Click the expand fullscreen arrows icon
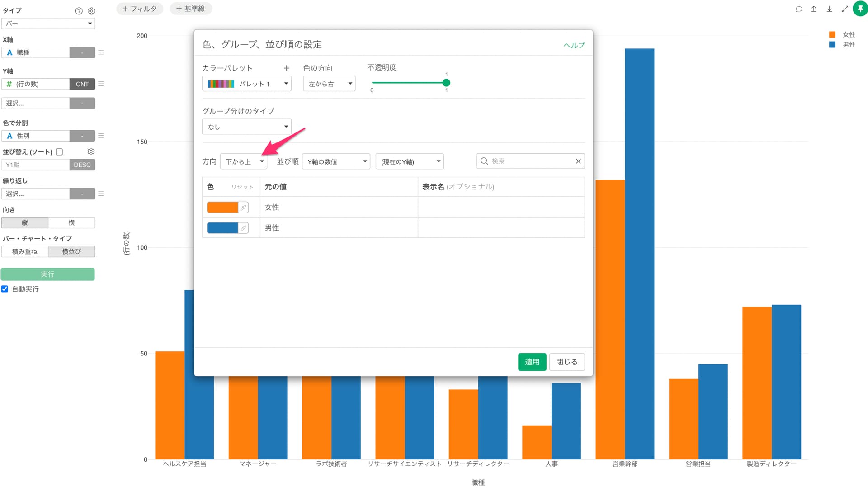This screenshot has width=868, height=492. coord(844,9)
